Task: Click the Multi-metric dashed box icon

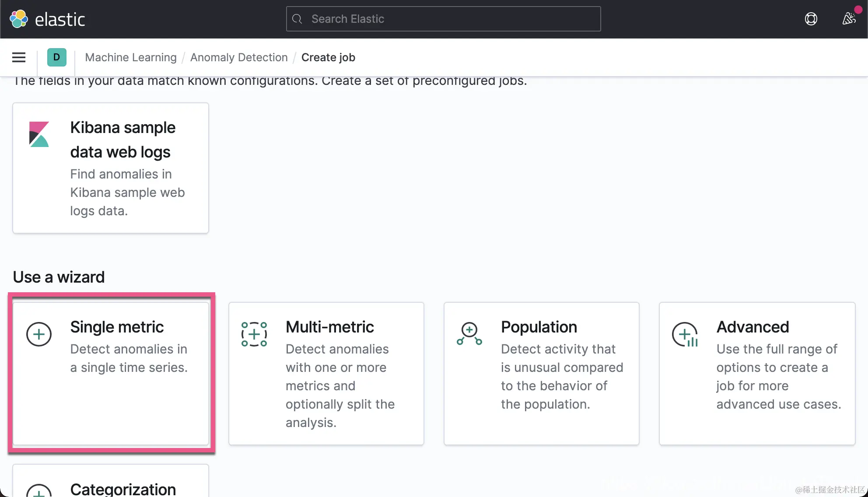Action: pos(254,334)
